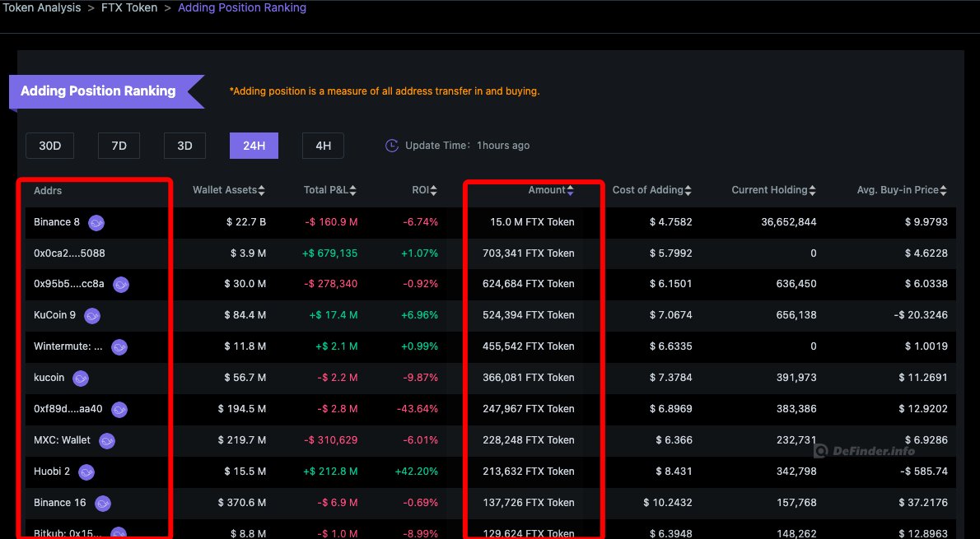
Task: Click whale icon next to lowercase kucoin
Action: click(81, 378)
